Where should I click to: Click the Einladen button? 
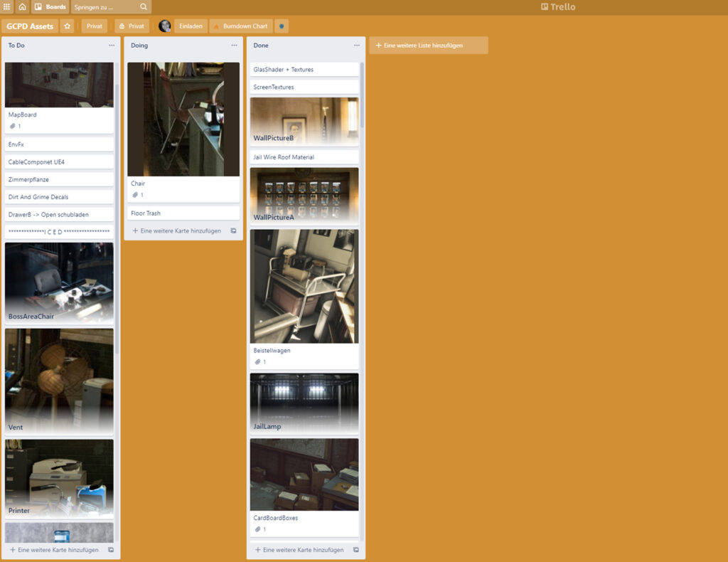pyautogui.click(x=191, y=26)
